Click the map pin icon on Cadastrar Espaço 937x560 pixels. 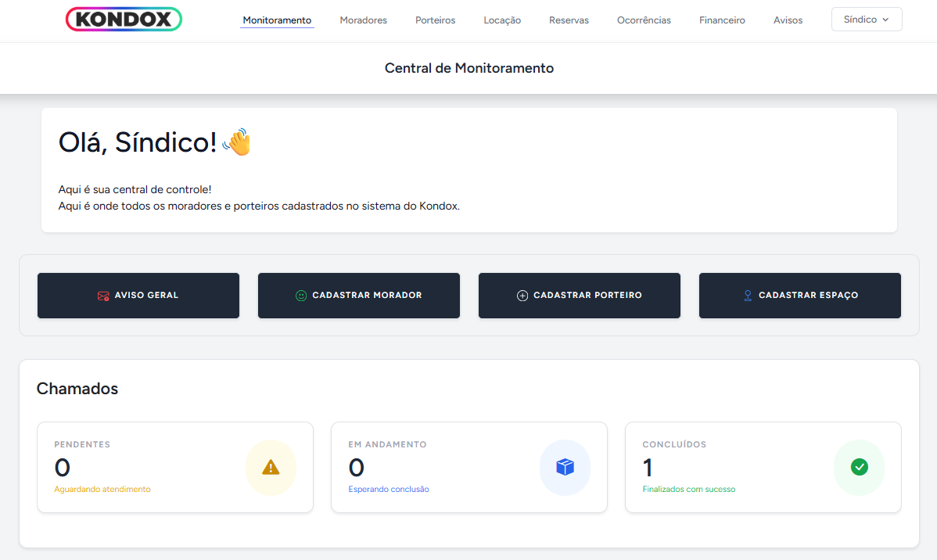748,296
